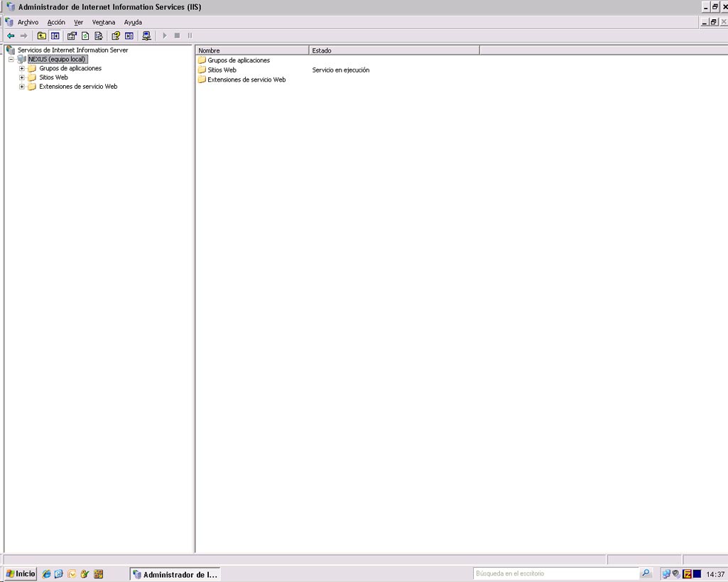Open the Archivo menu
Screen dimensions: 728x582
(x=28, y=22)
